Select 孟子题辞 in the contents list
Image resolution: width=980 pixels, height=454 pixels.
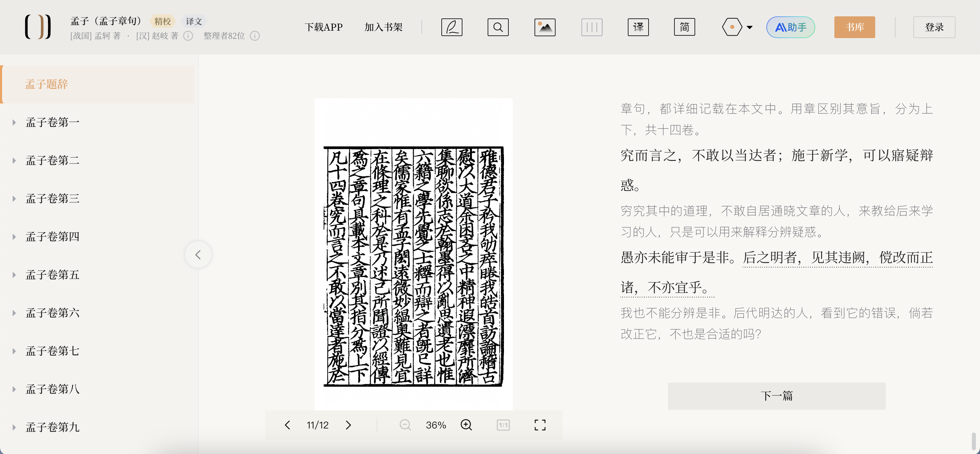46,84
